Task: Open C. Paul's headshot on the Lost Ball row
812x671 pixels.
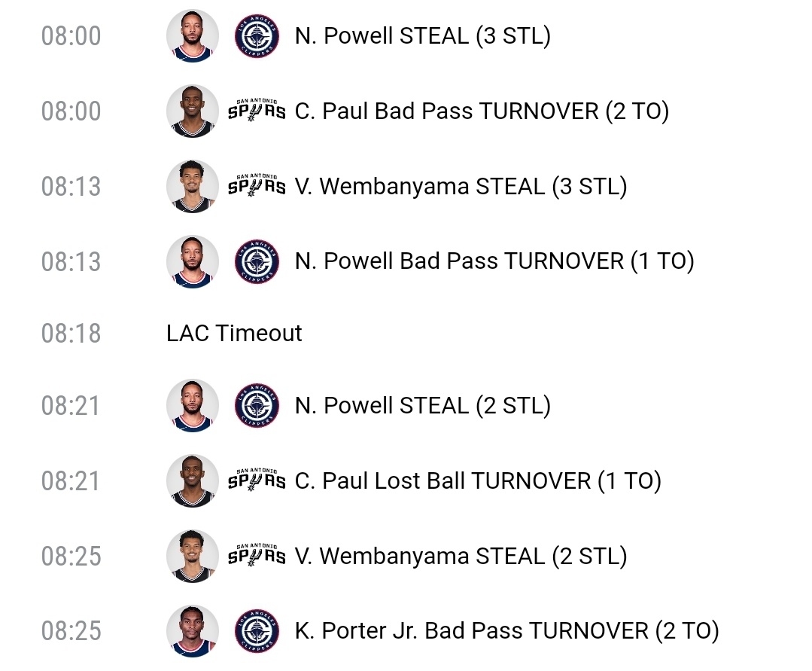Action: click(193, 480)
